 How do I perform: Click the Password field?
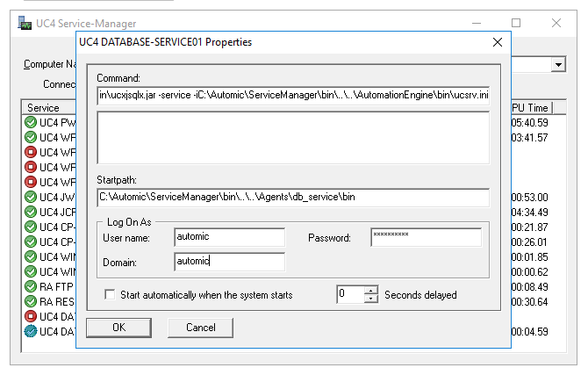pos(426,238)
